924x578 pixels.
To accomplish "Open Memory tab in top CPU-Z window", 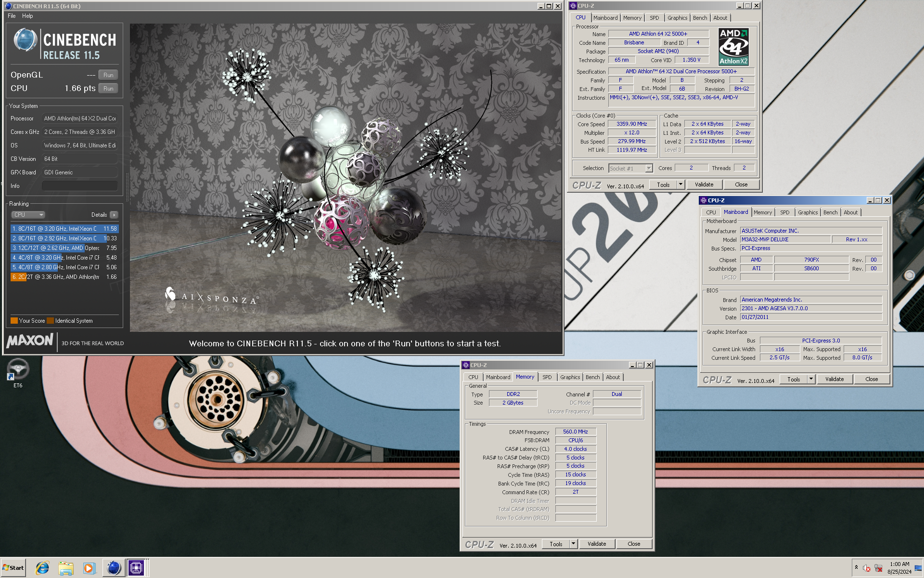I will 632,18.
